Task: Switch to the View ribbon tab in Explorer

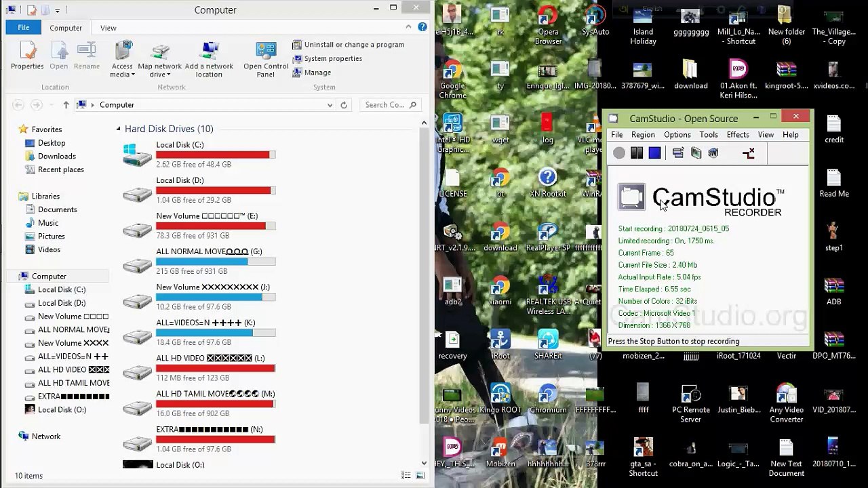Action: pos(108,28)
